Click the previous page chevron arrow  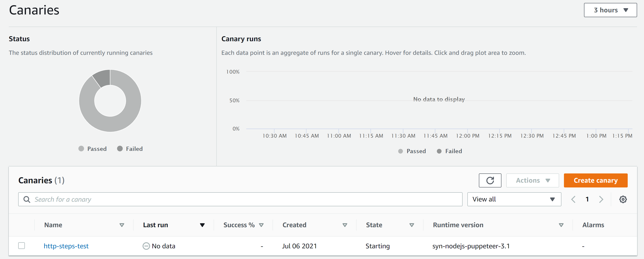coord(573,199)
